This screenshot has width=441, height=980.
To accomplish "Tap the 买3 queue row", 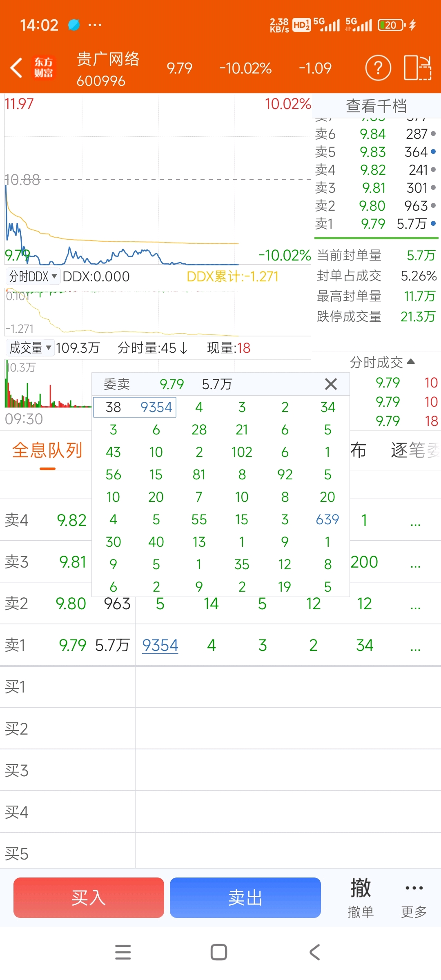I will click(220, 770).
